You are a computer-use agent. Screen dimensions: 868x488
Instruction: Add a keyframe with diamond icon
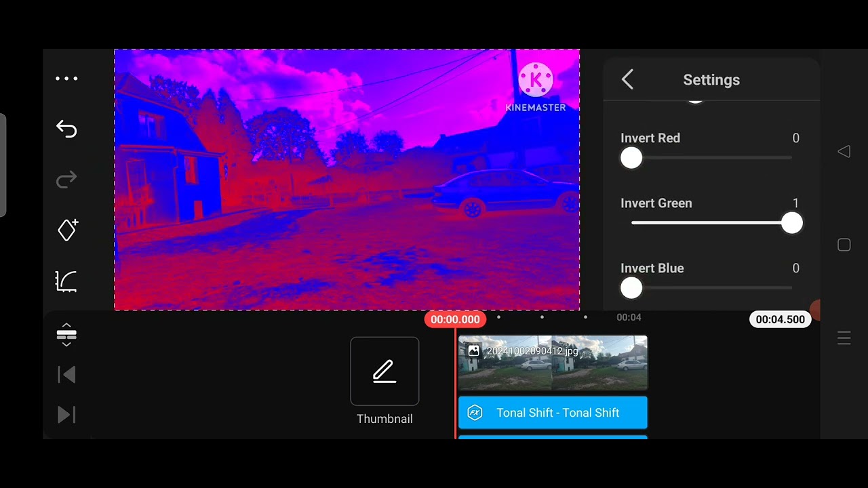click(67, 230)
